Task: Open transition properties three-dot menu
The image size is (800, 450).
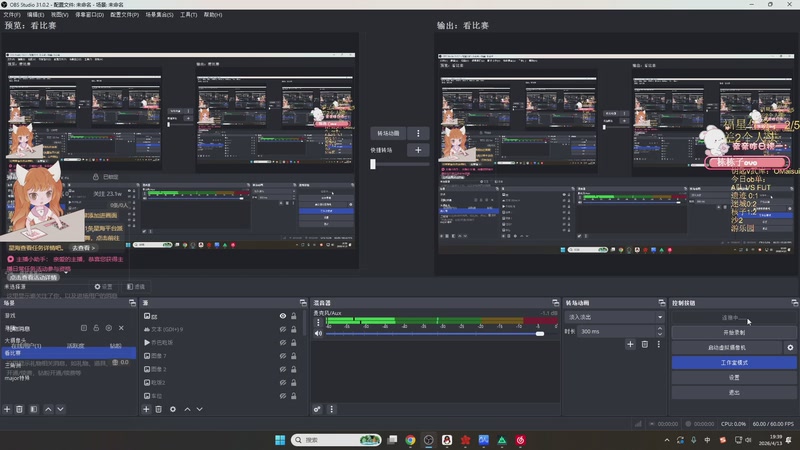Action: point(659,344)
